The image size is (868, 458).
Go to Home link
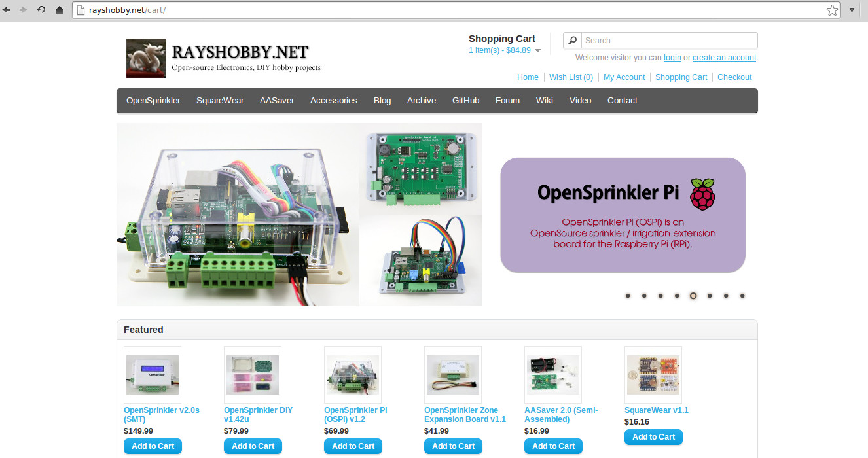(528, 77)
